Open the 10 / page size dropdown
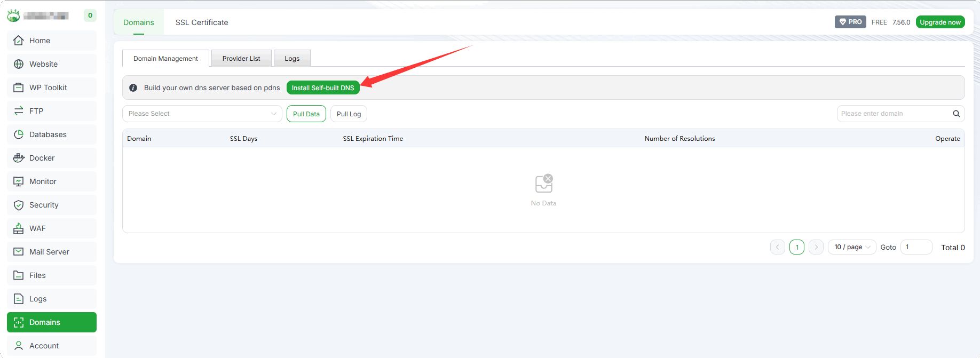Image resolution: width=980 pixels, height=358 pixels. click(852, 247)
